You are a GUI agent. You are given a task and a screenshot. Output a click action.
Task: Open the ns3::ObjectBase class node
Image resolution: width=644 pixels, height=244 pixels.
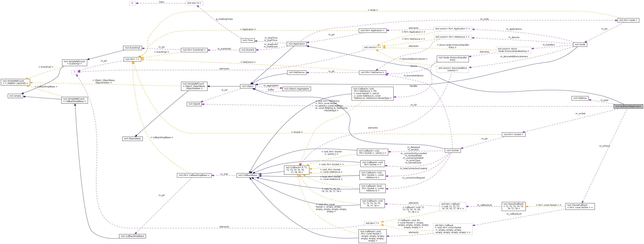(x=132, y=139)
